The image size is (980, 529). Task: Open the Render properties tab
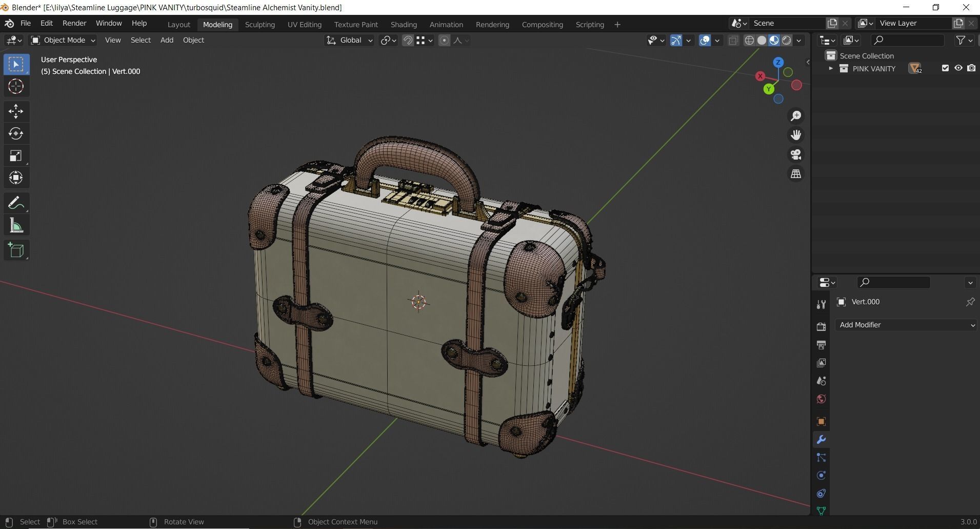(821, 326)
